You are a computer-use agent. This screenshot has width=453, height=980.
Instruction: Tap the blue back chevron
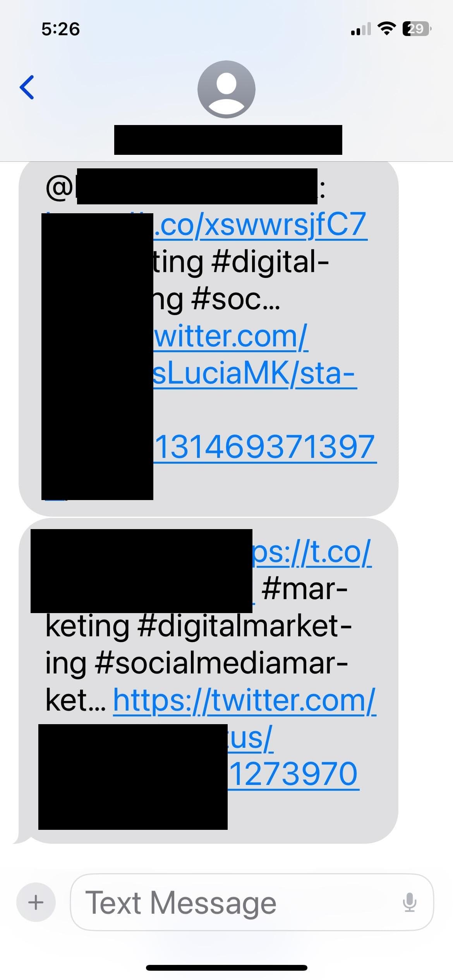(x=27, y=87)
